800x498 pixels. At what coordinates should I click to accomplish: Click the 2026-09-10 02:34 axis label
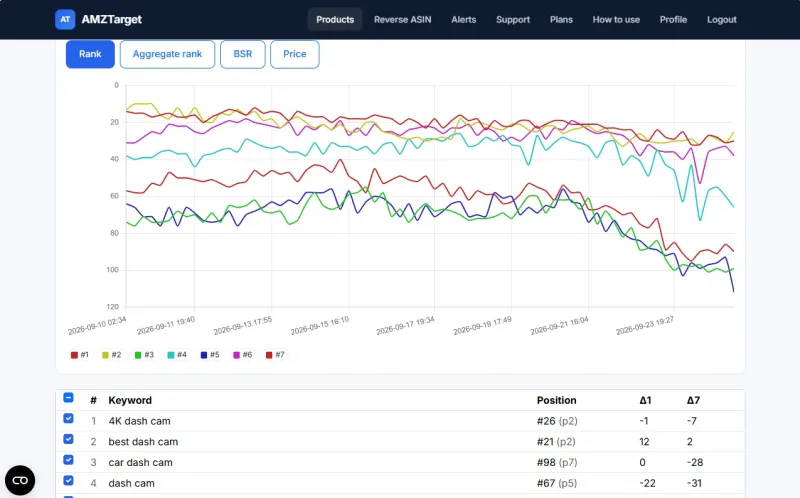click(x=97, y=326)
